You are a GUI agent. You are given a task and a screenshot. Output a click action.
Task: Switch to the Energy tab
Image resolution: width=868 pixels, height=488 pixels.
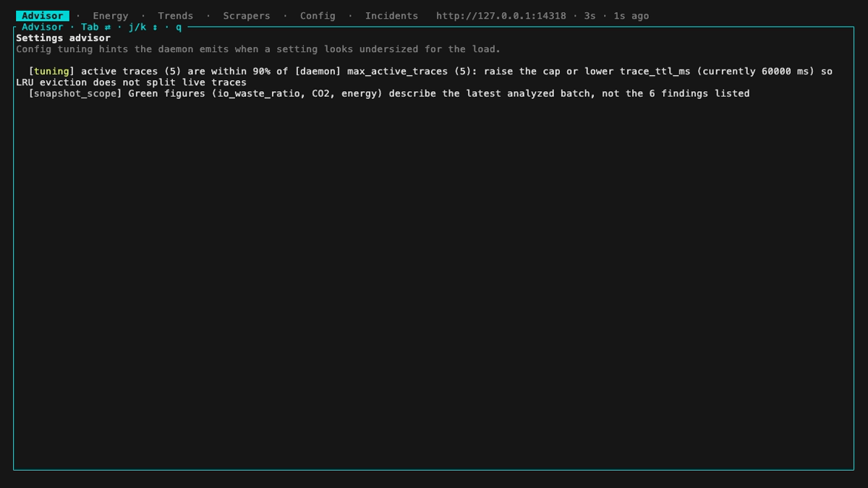[x=111, y=16]
